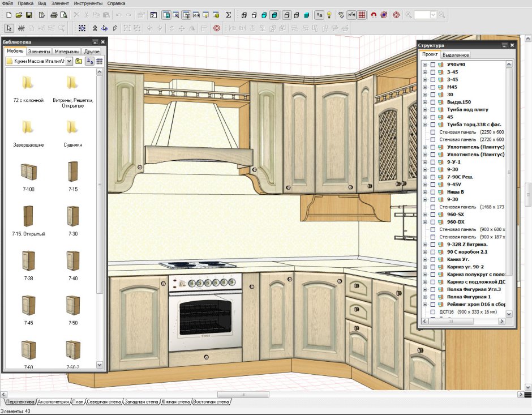Tick the checkbox for Тумба под плиту

[x=433, y=109]
